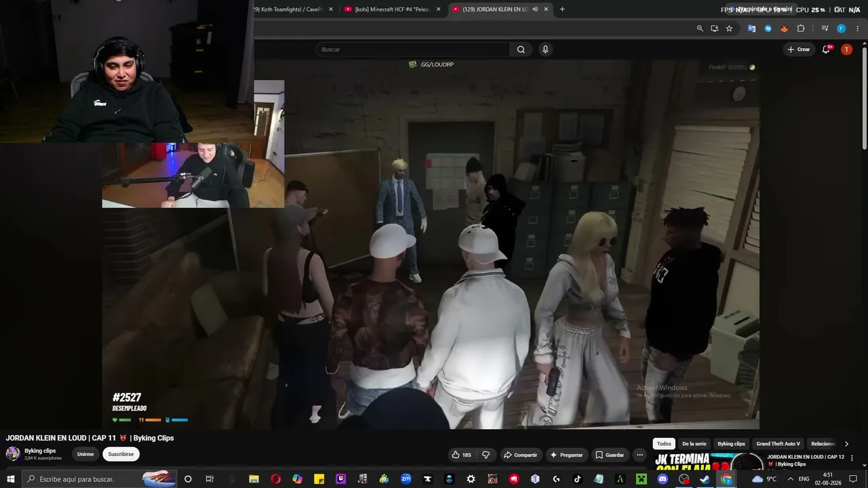Image resolution: width=868 pixels, height=488 pixels.
Task: Open Task View on the taskbar
Action: pos(210,479)
